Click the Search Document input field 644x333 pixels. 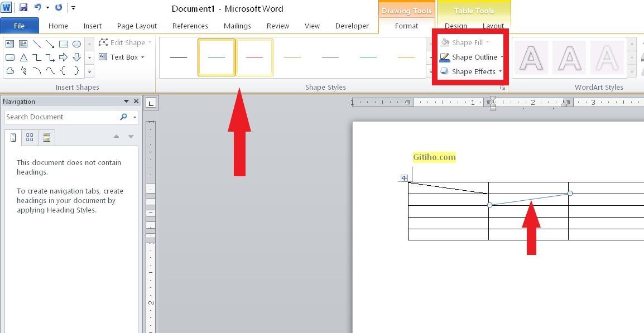coord(61,117)
